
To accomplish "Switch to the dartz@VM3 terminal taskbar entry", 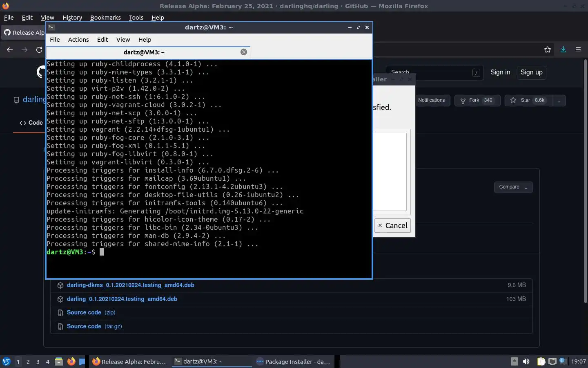I will point(212,361).
